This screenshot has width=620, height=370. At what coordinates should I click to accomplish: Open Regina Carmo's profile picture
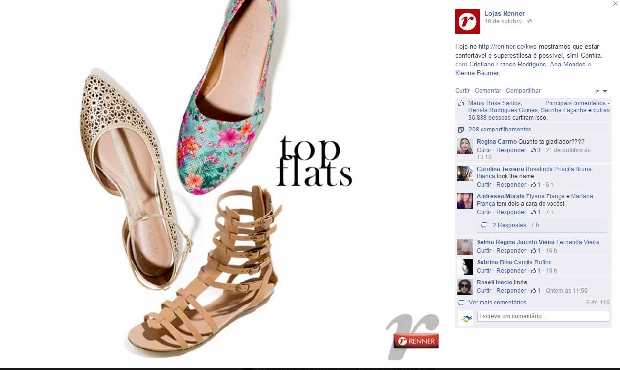coord(465,146)
